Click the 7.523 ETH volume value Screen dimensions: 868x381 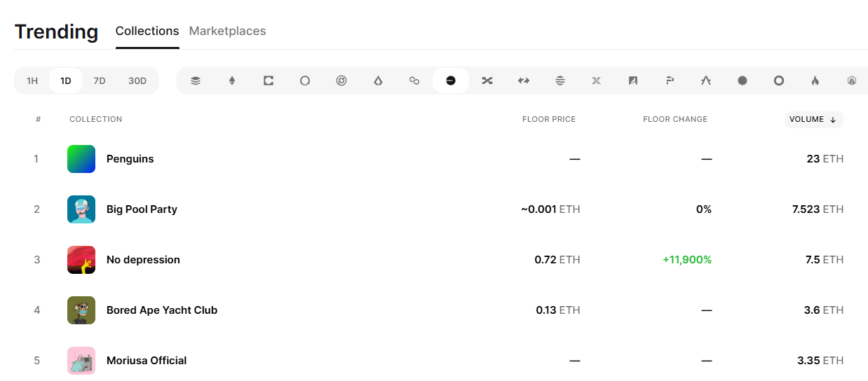tap(818, 209)
